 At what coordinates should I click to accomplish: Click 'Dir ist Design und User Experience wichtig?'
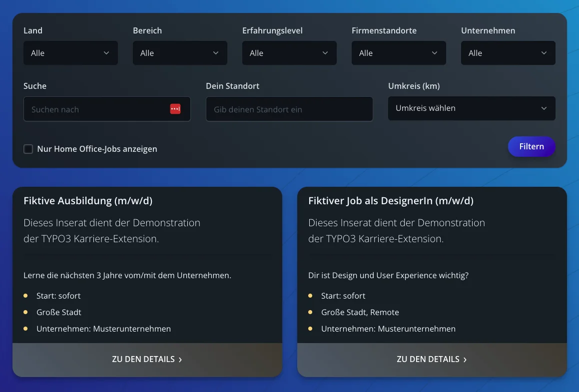[389, 275]
